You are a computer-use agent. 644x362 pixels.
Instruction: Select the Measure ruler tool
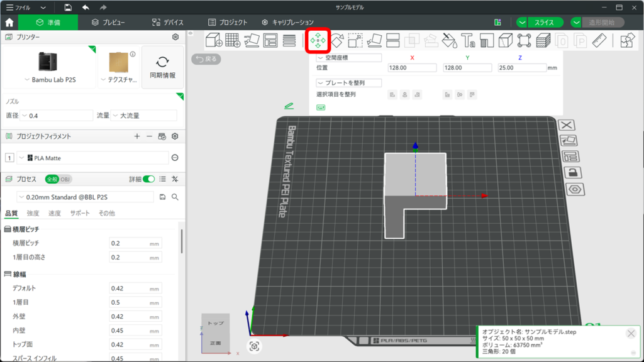[598, 41]
